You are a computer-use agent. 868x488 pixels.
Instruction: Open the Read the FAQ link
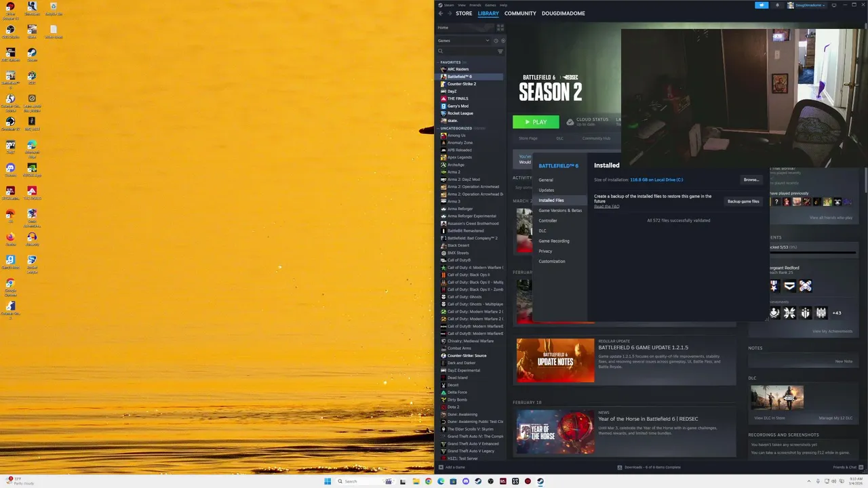pyautogui.click(x=606, y=206)
